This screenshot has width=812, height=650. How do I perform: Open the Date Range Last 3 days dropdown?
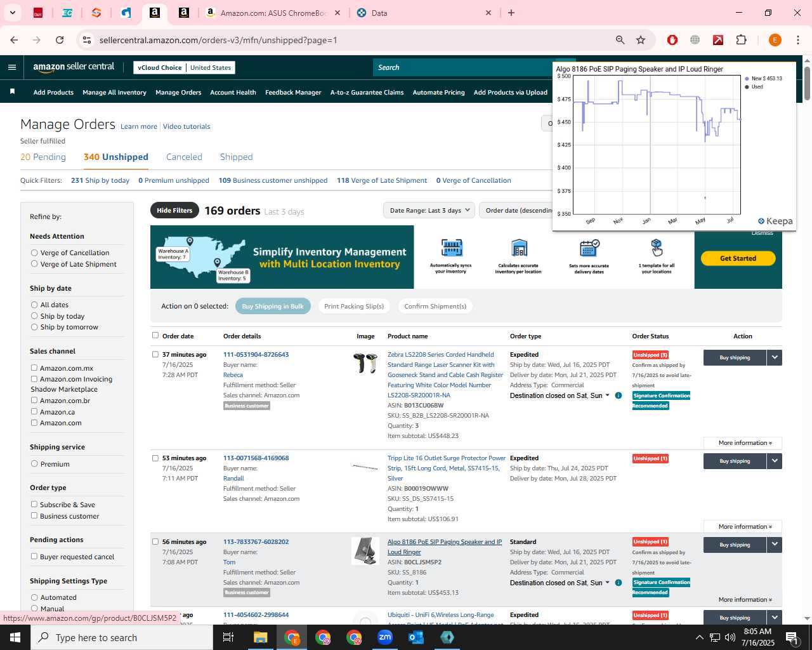tap(429, 210)
